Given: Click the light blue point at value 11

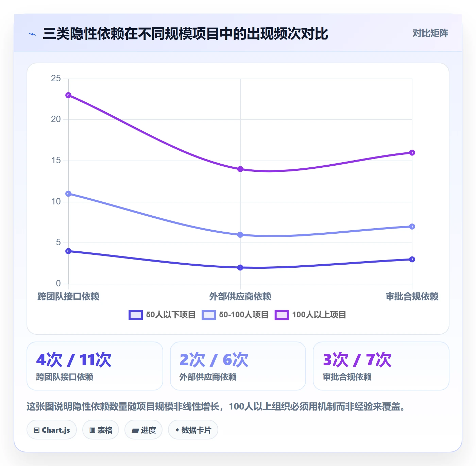Looking at the screenshot, I should point(68,194).
